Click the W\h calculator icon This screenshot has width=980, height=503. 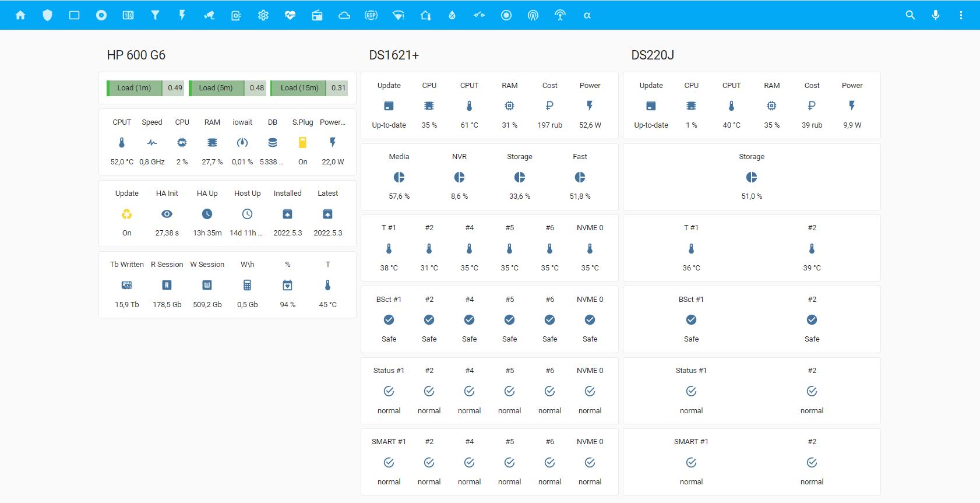coord(247,285)
